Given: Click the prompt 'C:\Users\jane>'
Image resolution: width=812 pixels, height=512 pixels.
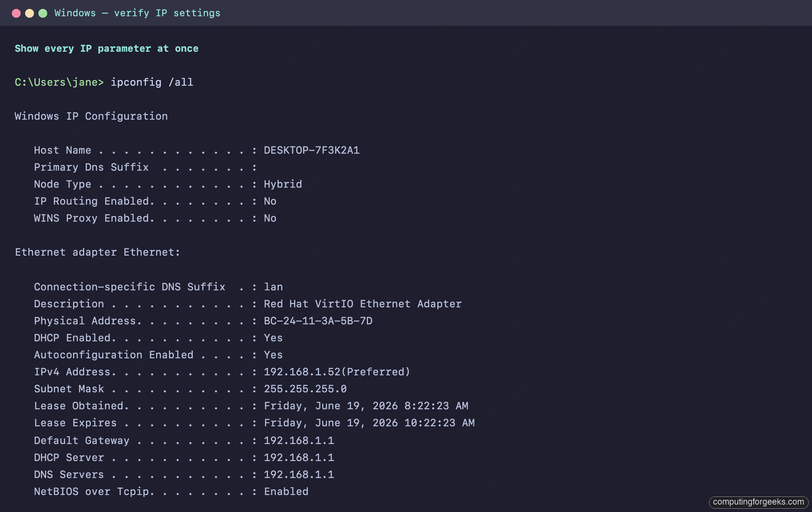Looking at the screenshot, I should [59, 82].
